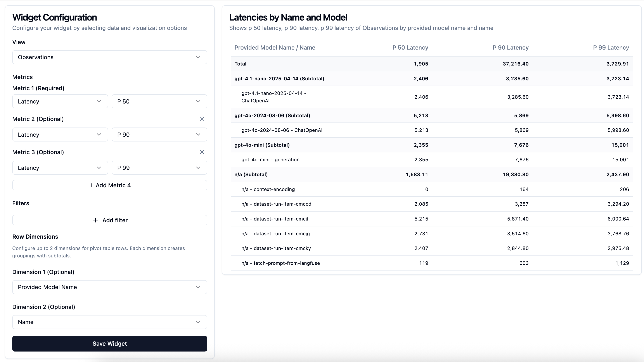
Task: Click the plus icon to add Metric 4
Action: (x=91, y=185)
